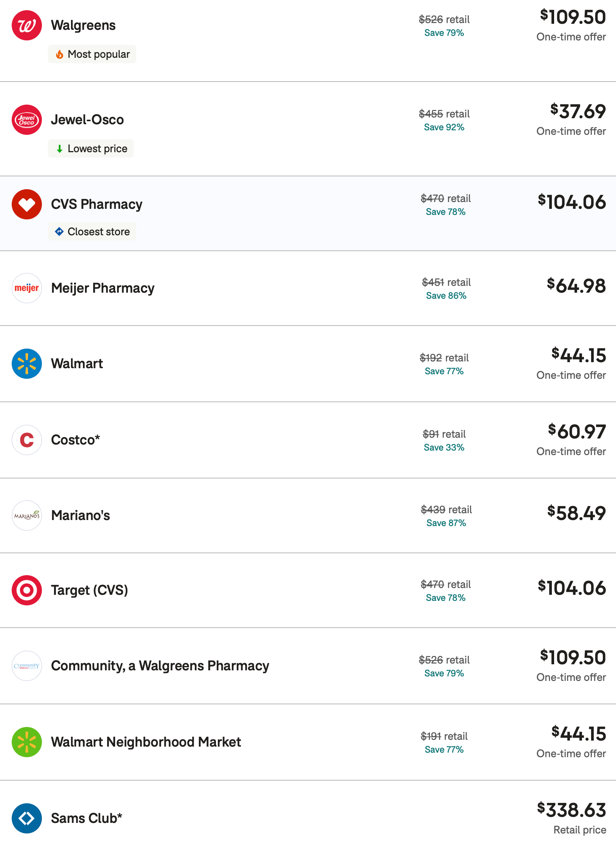Select the green Walmart Neighborhood Market logo

coord(27,742)
